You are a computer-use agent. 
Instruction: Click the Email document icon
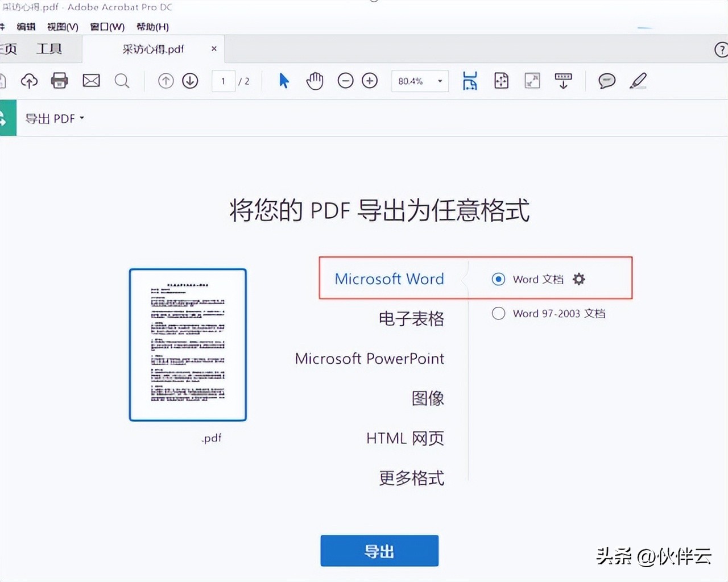point(91,81)
